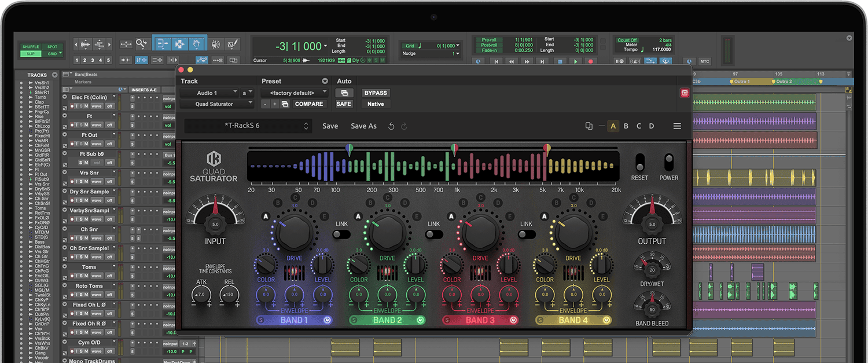Open the factory default preset dropdown

coord(295,93)
